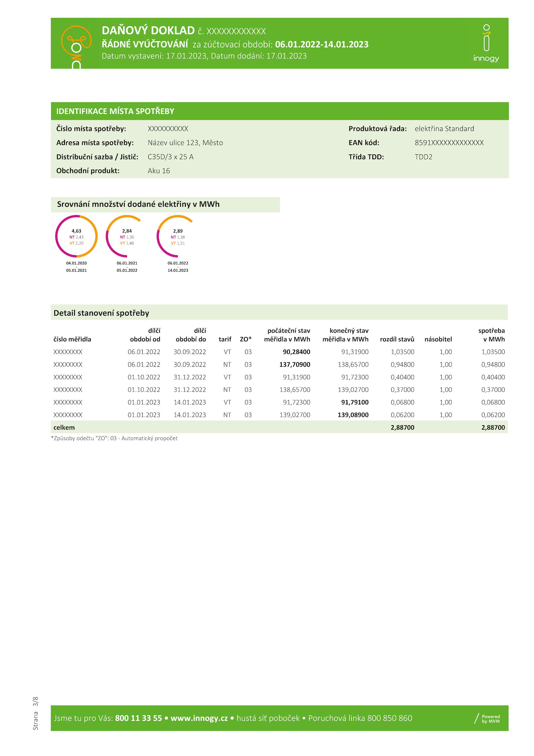Select the distribution rate value C35D/3 x 25 A
The width and height of the screenshot is (534, 756).
[170, 157]
